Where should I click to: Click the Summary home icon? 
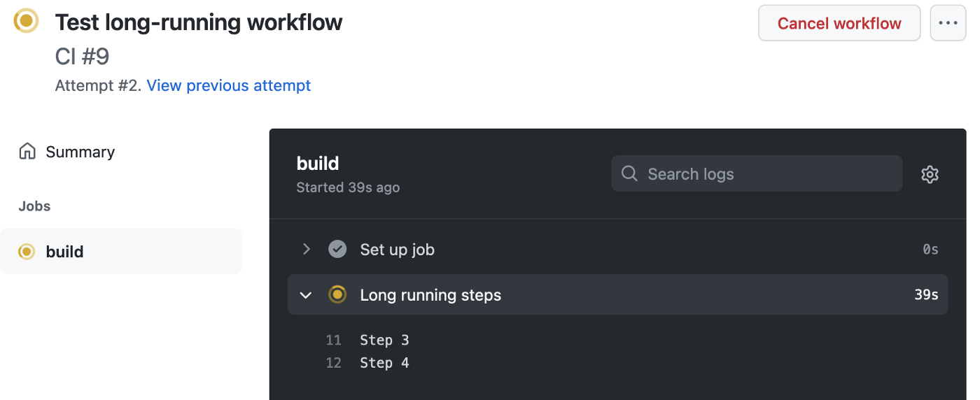[27, 152]
